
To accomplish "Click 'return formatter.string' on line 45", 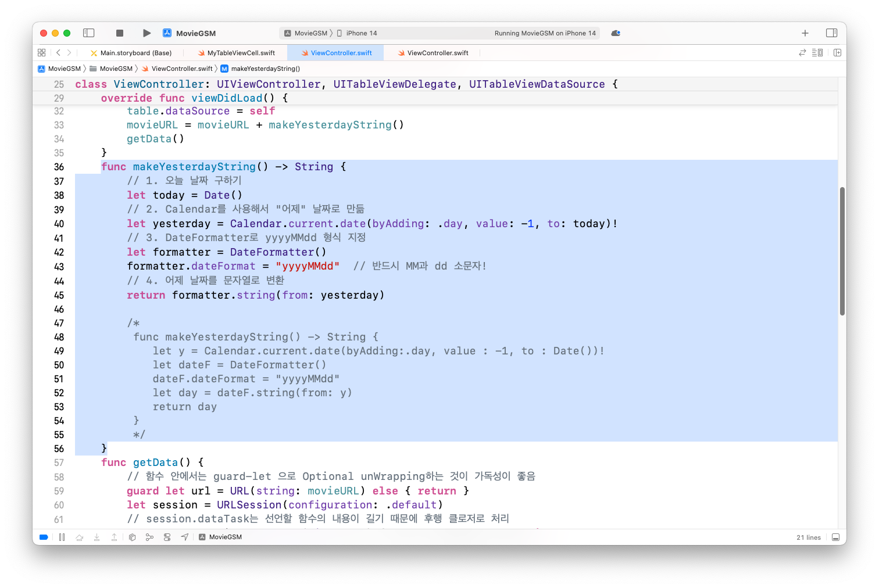I will point(201,295).
